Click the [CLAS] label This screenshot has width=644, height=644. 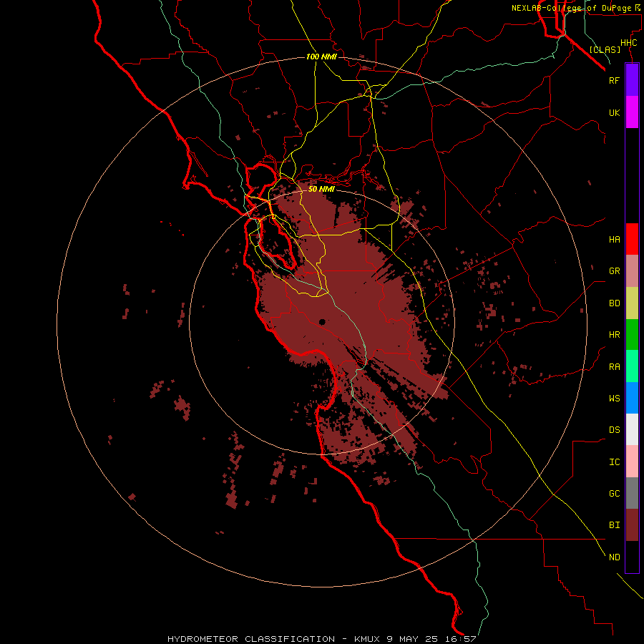(605, 49)
